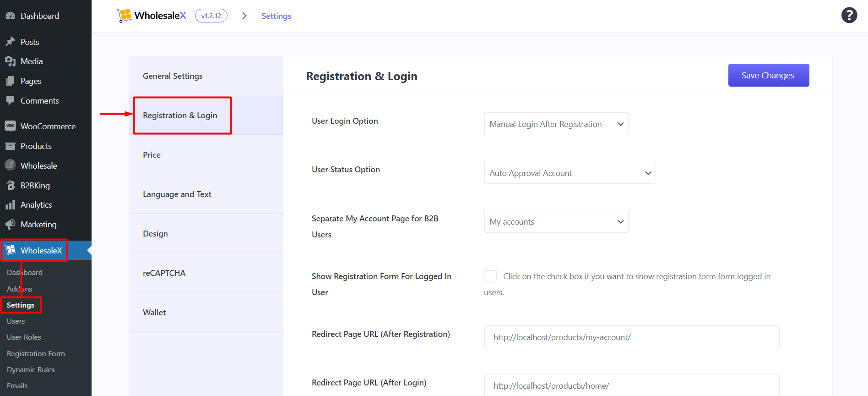Click the Settings breadcrumb link
The height and width of the screenshot is (396, 868).
[x=276, y=16]
